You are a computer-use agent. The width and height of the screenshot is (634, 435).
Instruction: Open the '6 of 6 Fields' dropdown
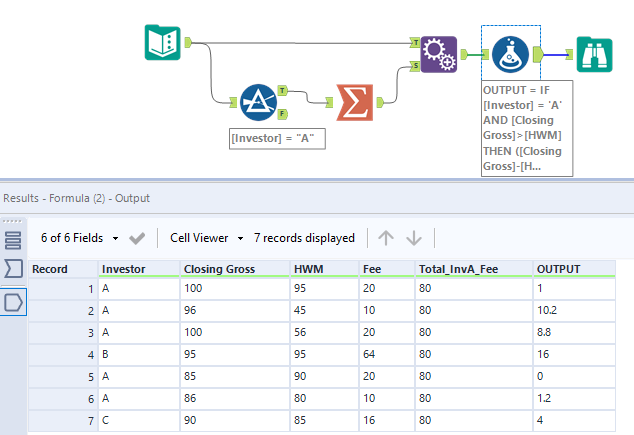(78, 238)
